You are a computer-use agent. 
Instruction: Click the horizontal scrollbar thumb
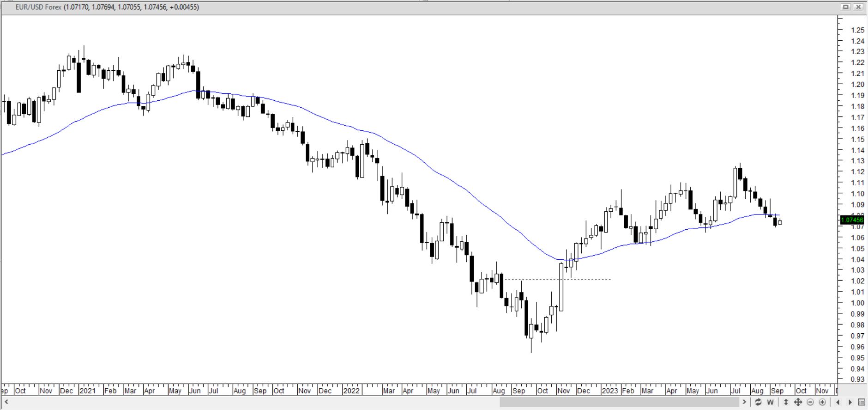619,402
